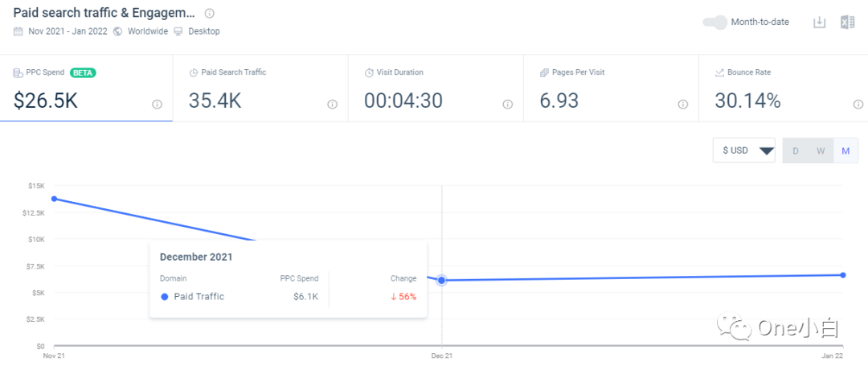Click the Nov 2021 - Jan 2022 date range
Viewport: 868px width, 366px height.
pos(67,31)
